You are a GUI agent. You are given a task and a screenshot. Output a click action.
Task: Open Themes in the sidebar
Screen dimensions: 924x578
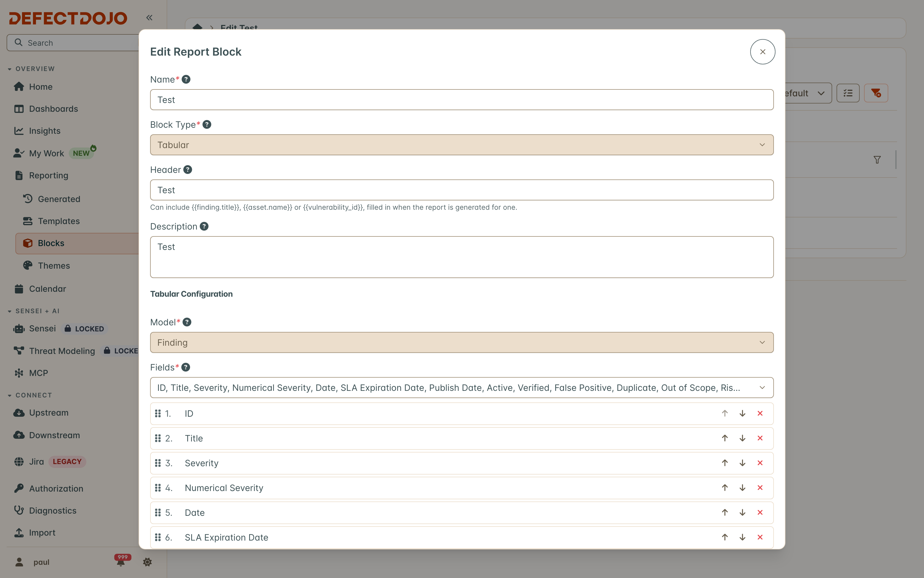click(x=46, y=266)
